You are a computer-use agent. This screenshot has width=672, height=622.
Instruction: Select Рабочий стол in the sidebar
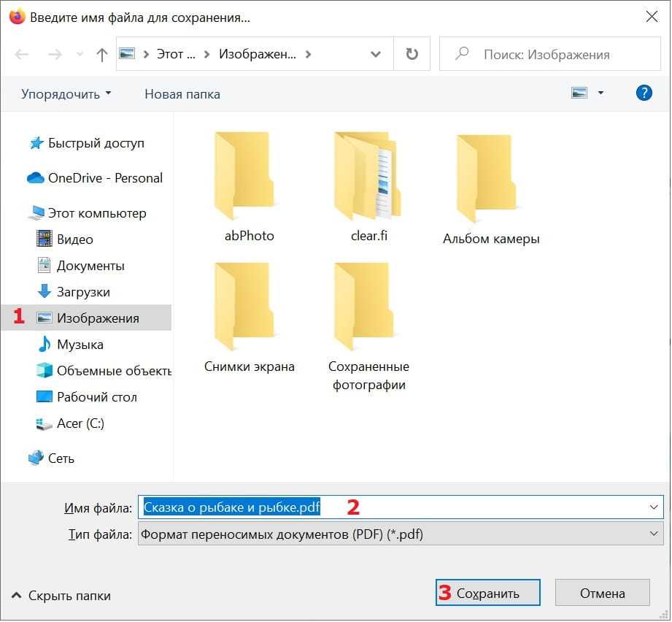pyautogui.click(x=96, y=397)
